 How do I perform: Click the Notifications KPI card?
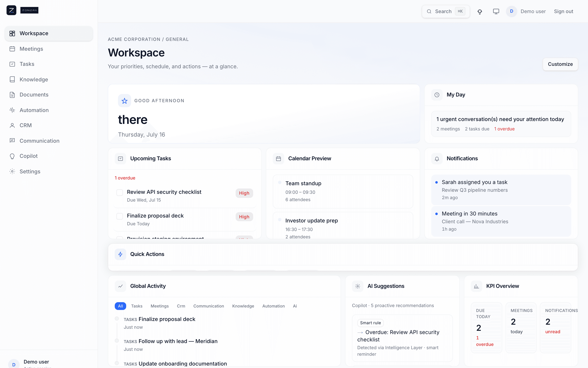click(x=556, y=328)
